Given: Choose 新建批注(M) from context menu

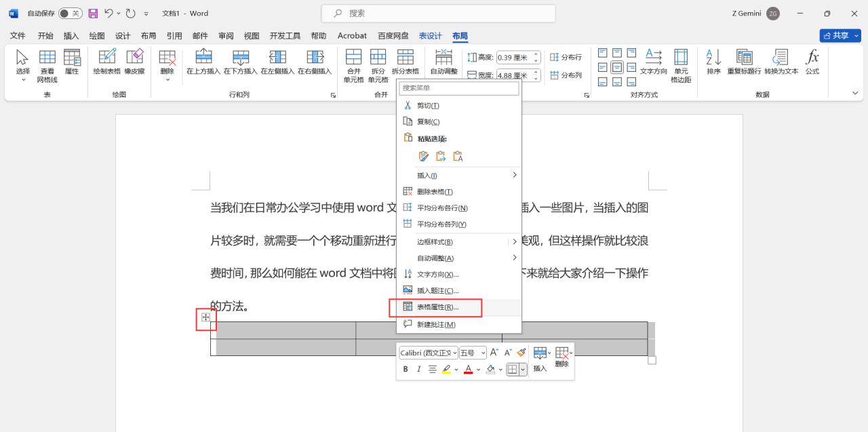Looking at the screenshot, I should coord(459,324).
